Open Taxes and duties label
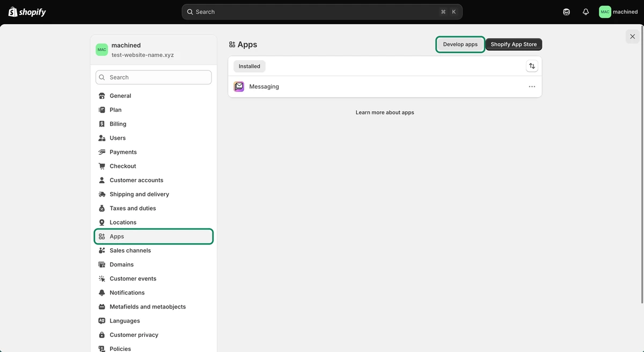644x352 pixels. click(x=133, y=208)
